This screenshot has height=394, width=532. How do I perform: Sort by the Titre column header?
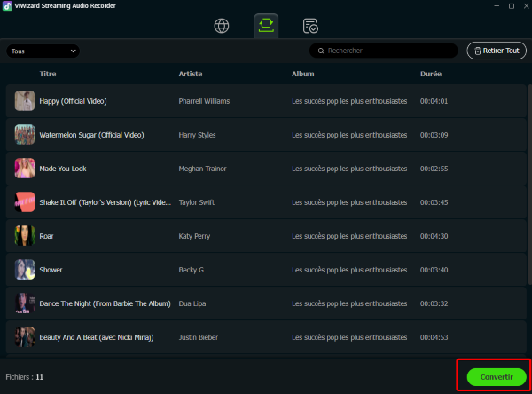(x=49, y=74)
